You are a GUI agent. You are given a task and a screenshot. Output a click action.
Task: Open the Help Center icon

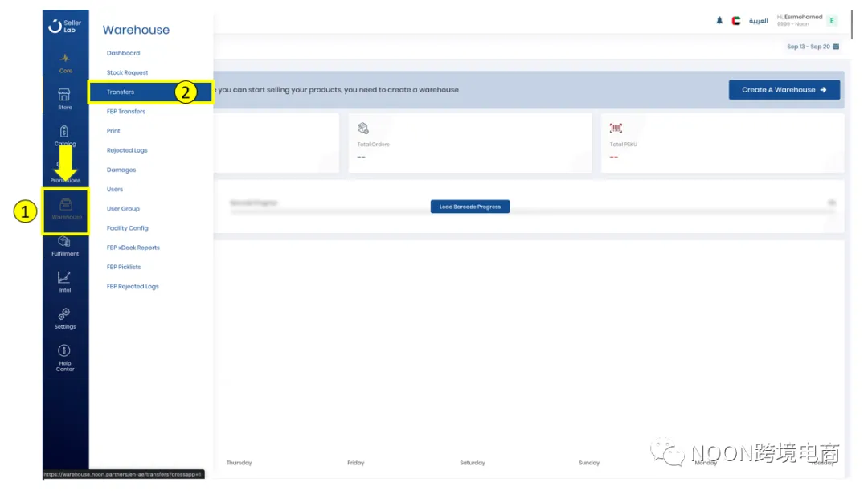[65, 352]
